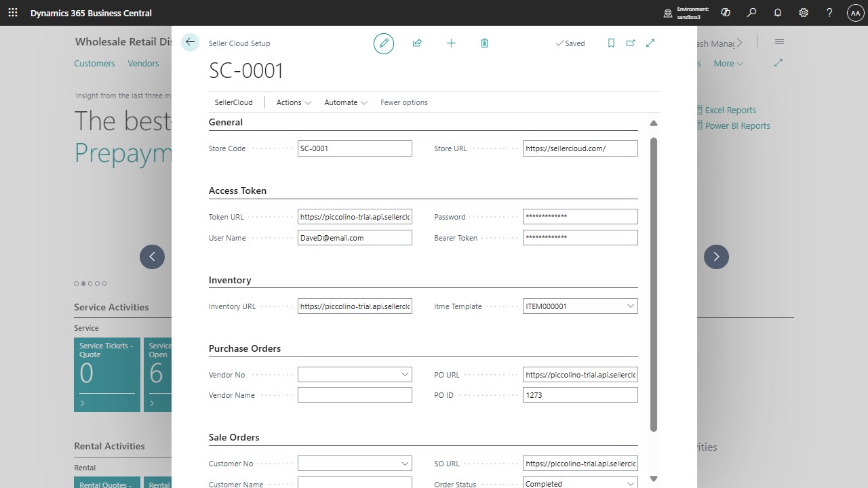
Task: Open the Service Open tile showing 6
Action: point(157,375)
